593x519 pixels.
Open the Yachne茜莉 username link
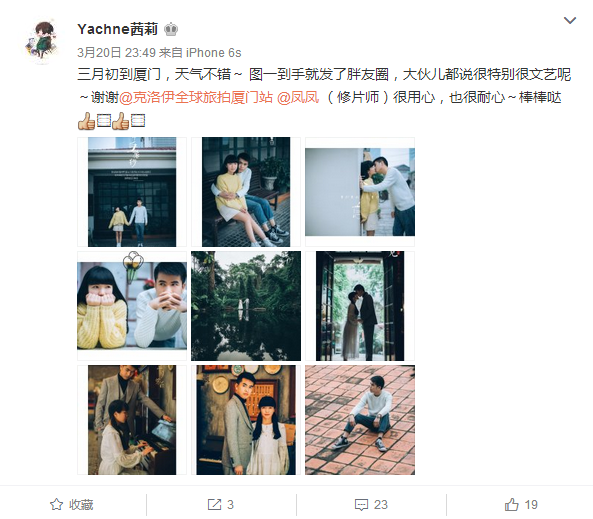click(x=117, y=29)
